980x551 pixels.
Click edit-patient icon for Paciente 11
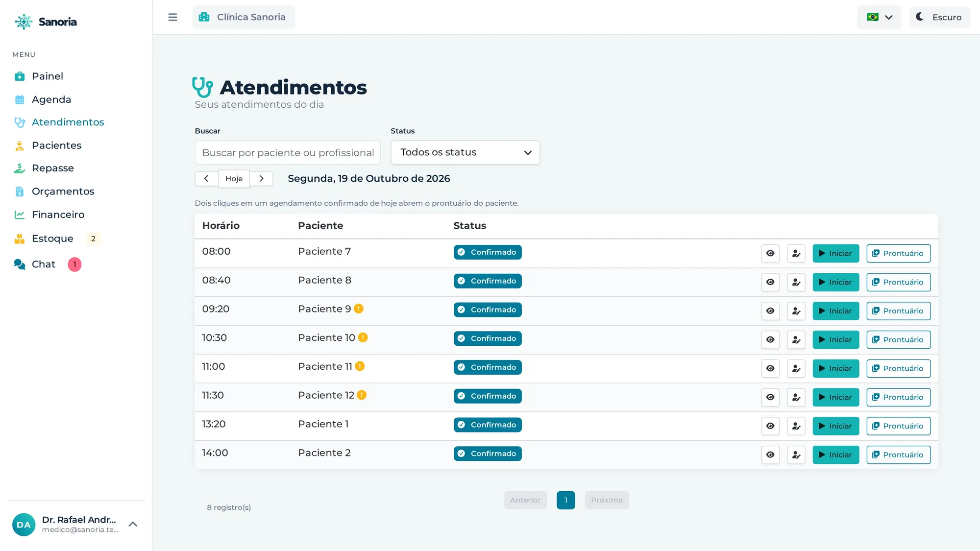click(x=796, y=368)
